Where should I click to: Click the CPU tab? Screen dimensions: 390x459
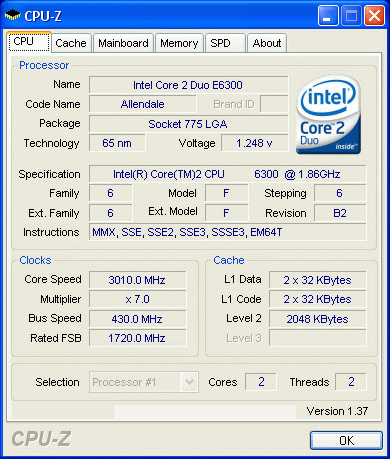(x=29, y=42)
